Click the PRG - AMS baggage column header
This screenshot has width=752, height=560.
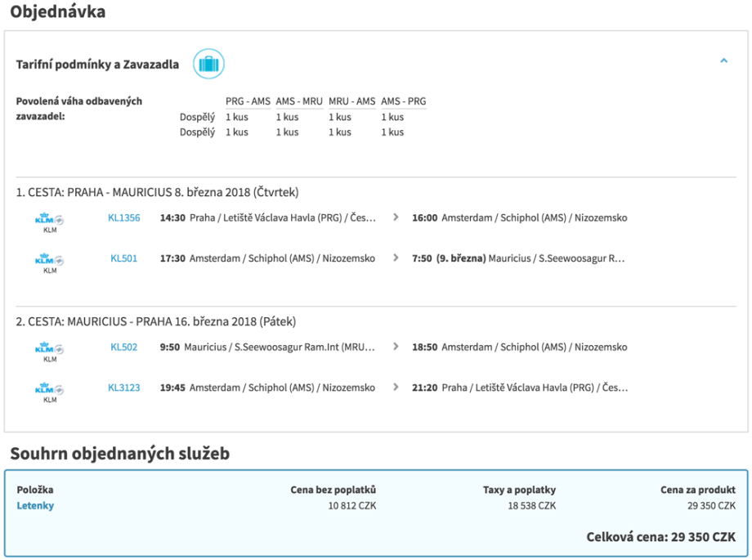pyautogui.click(x=248, y=101)
